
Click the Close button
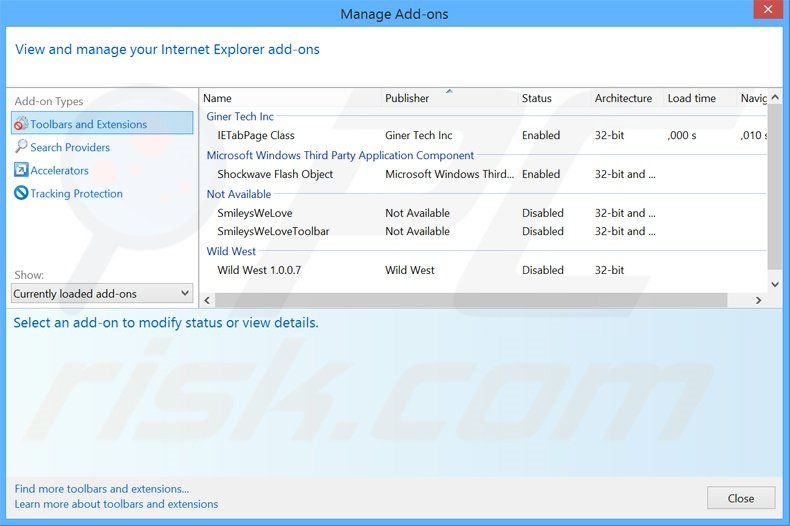(740, 498)
